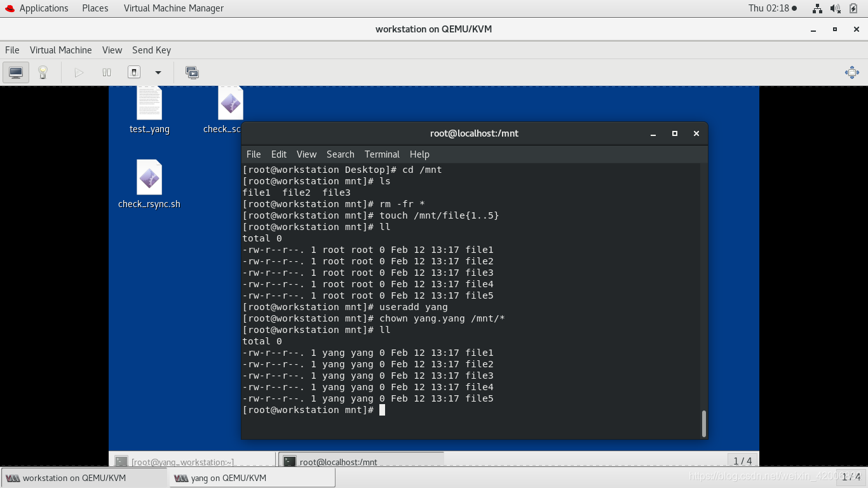Screen dimensions: 868x488
Task: Click the volume icon in top bar
Action: [x=836, y=8]
